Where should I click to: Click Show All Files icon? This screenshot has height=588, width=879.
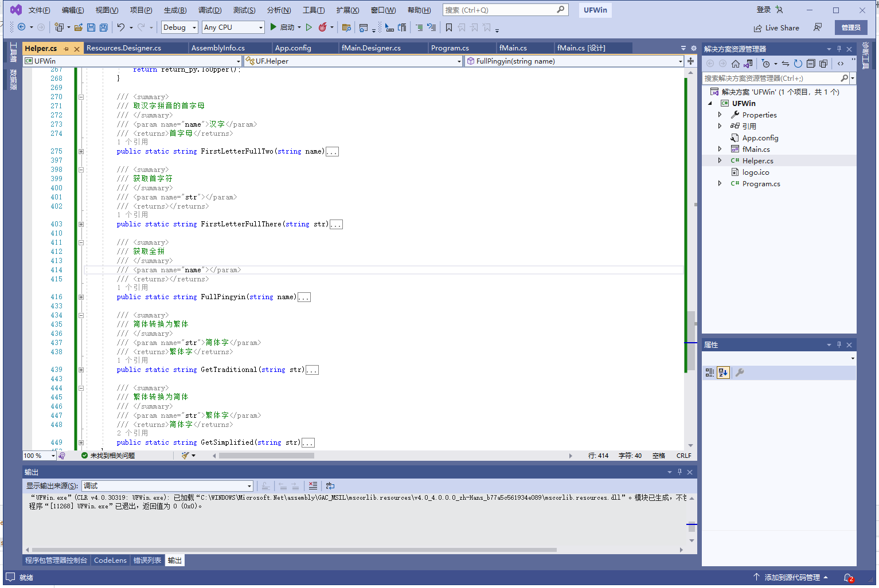click(823, 64)
